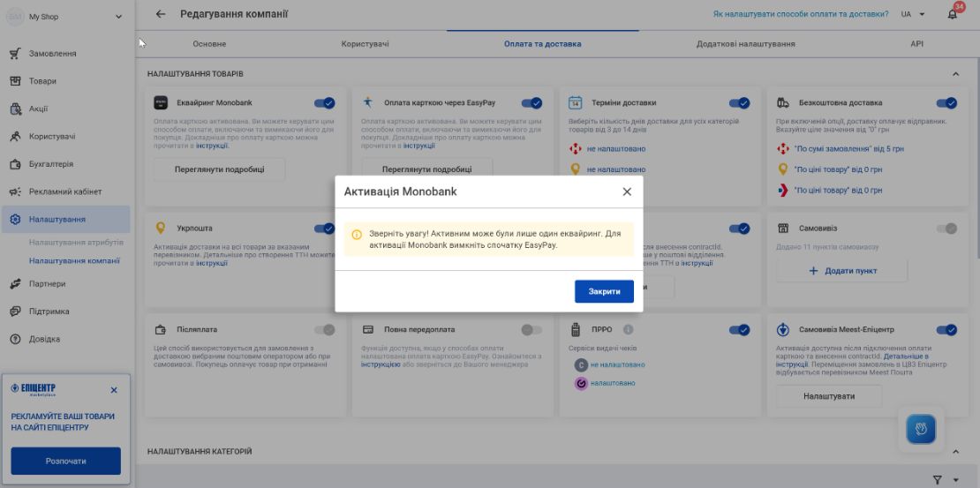This screenshot has height=488, width=980.
Task: Open Довідка help icon in sidebar
Action: pyautogui.click(x=16, y=339)
